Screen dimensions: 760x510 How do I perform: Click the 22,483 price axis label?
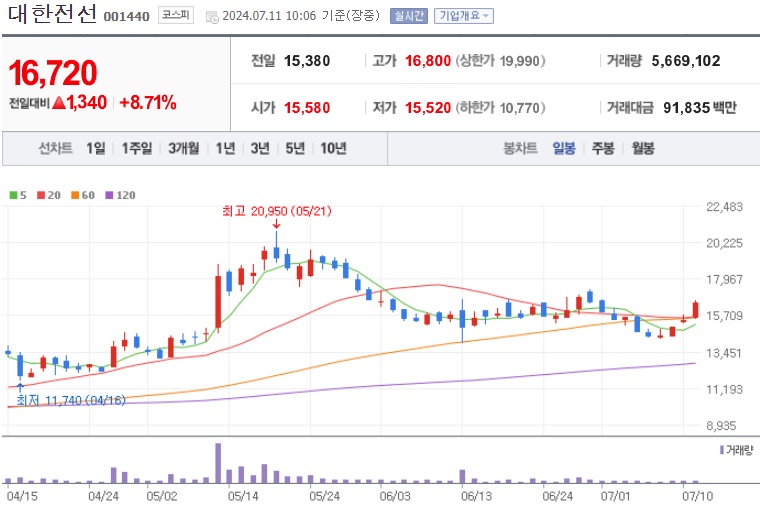[724, 207]
